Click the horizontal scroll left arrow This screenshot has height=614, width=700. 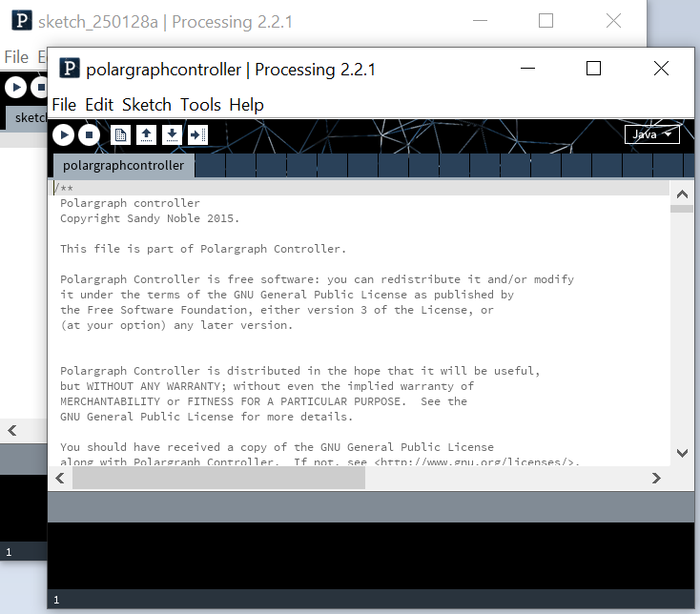click(x=60, y=479)
